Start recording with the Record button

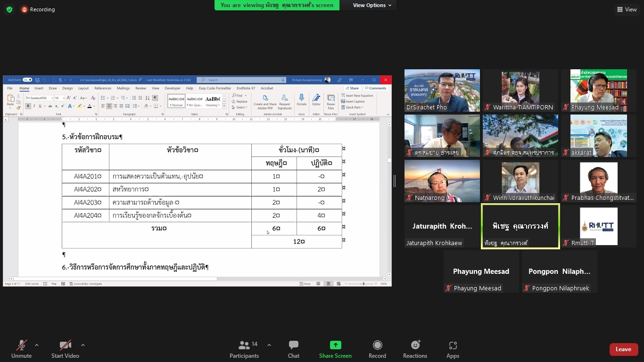(377, 349)
